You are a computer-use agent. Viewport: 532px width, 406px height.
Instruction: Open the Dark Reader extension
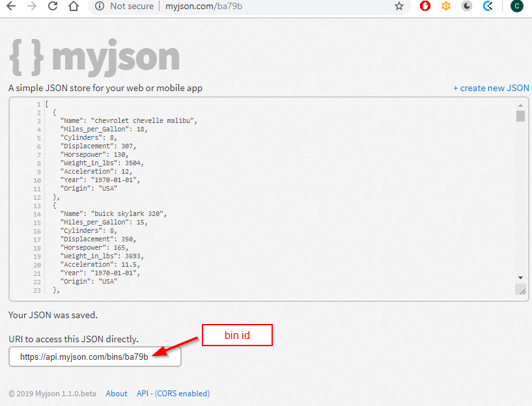[x=467, y=7]
